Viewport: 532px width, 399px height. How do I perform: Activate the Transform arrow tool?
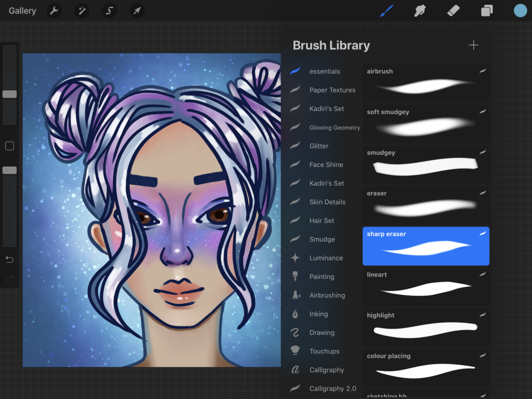137,11
